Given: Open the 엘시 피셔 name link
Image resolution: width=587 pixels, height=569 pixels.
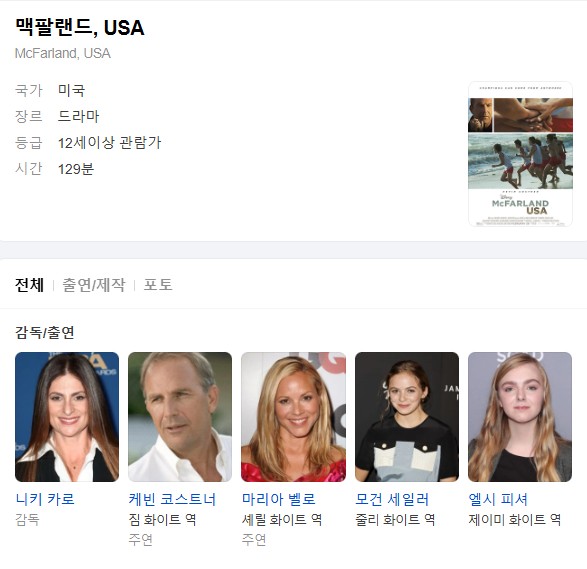Looking at the screenshot, I should 498,499.
